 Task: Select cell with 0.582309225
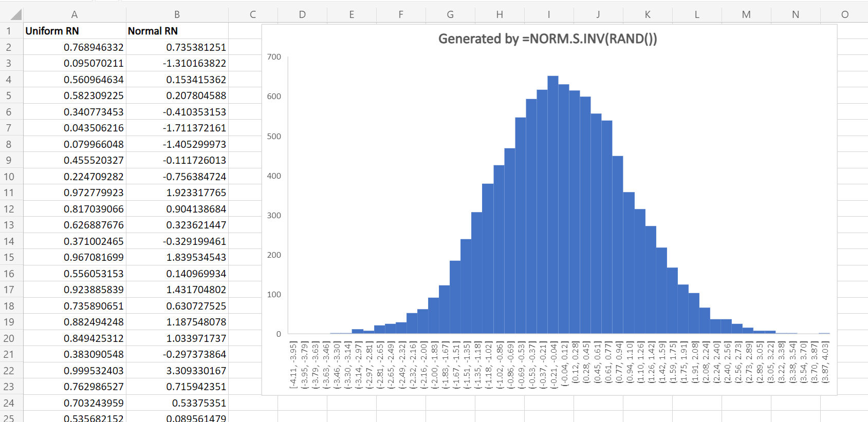(x=75, y=95)
